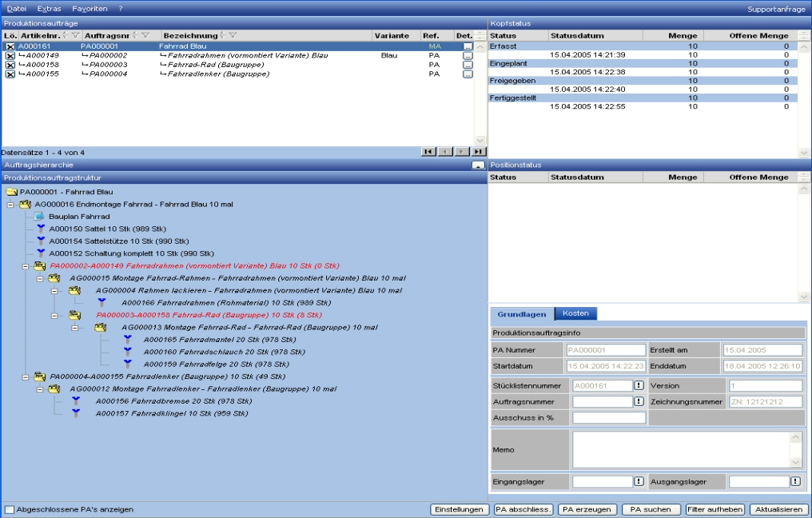Open the Extras menu
This screenshot has height=518, width=812.
pos(49,8)
